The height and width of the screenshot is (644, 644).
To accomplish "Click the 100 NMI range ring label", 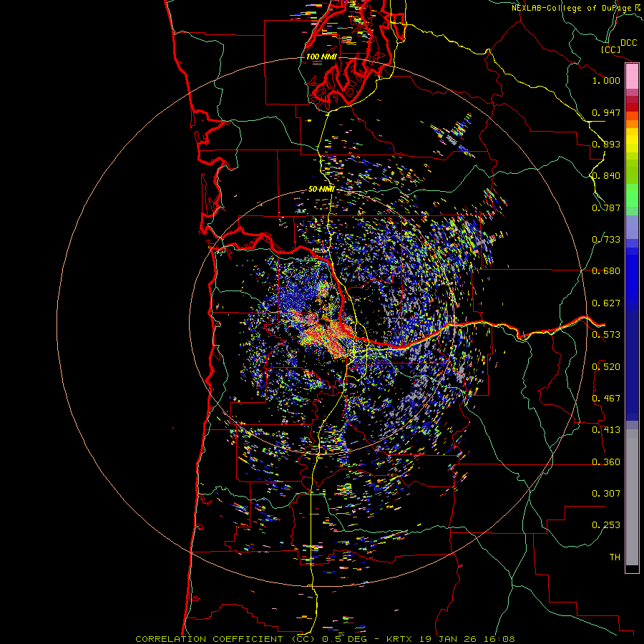I will (321, 57).
